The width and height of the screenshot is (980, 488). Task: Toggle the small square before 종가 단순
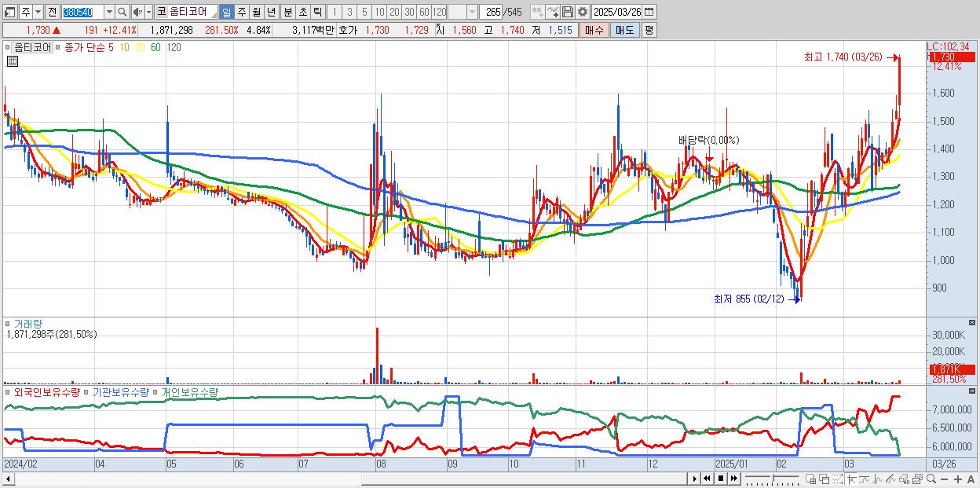[58, 47]
